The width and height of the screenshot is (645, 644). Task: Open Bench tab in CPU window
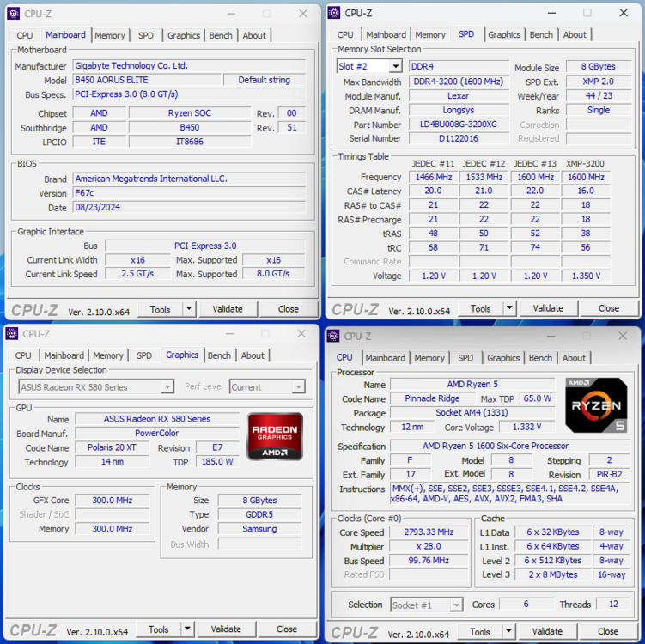(540, 358)
